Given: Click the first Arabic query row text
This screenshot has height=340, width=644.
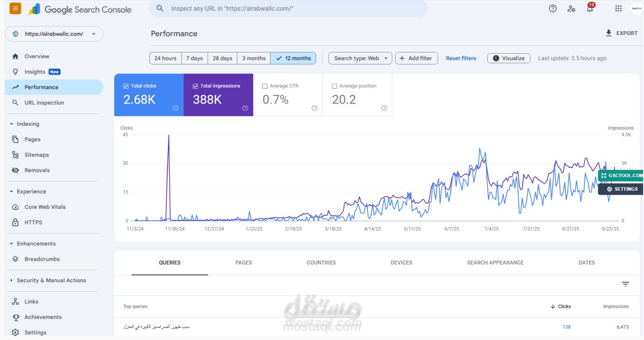Looking at the screenshot, I should click(x=156, y=327).
